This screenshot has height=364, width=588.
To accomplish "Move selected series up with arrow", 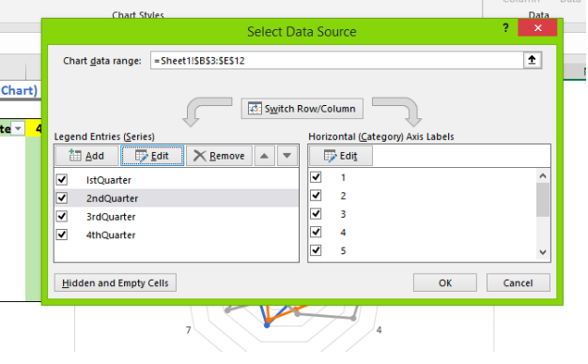I will click(264, 156).
